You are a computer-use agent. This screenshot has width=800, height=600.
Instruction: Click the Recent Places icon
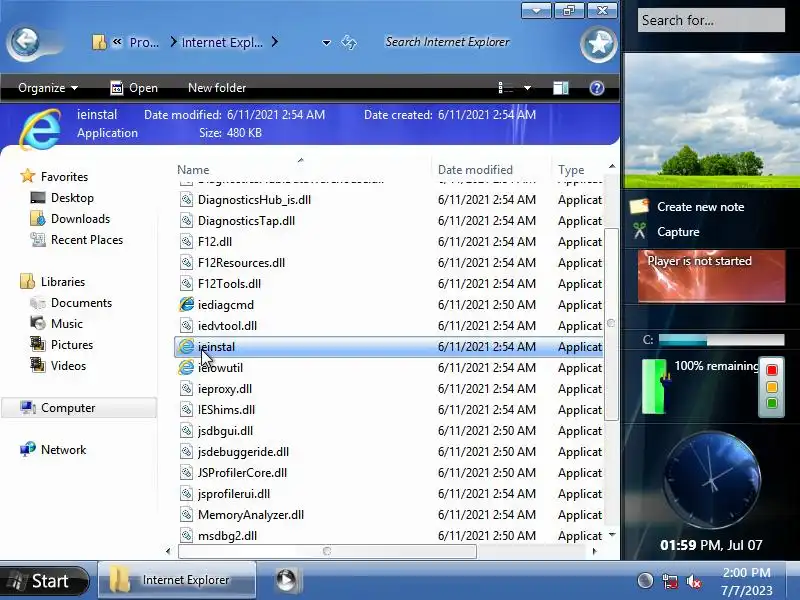pyautogui.click(x=38, y=239)
